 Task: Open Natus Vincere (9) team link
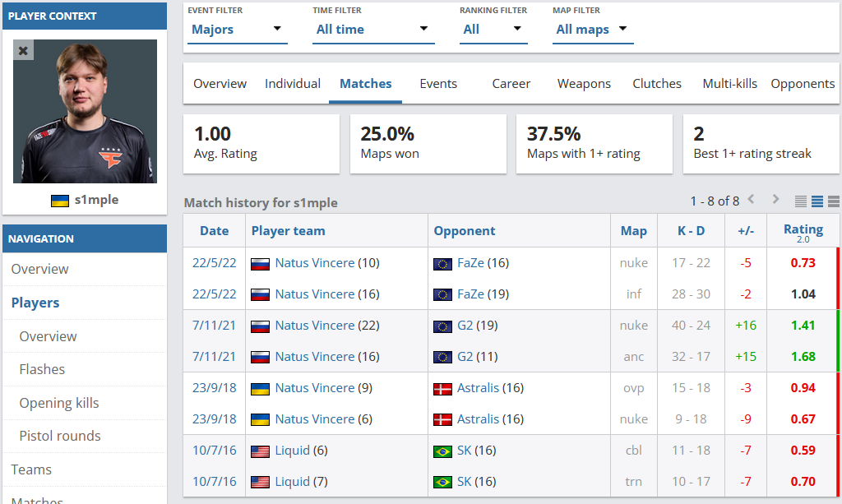point(315,387)
